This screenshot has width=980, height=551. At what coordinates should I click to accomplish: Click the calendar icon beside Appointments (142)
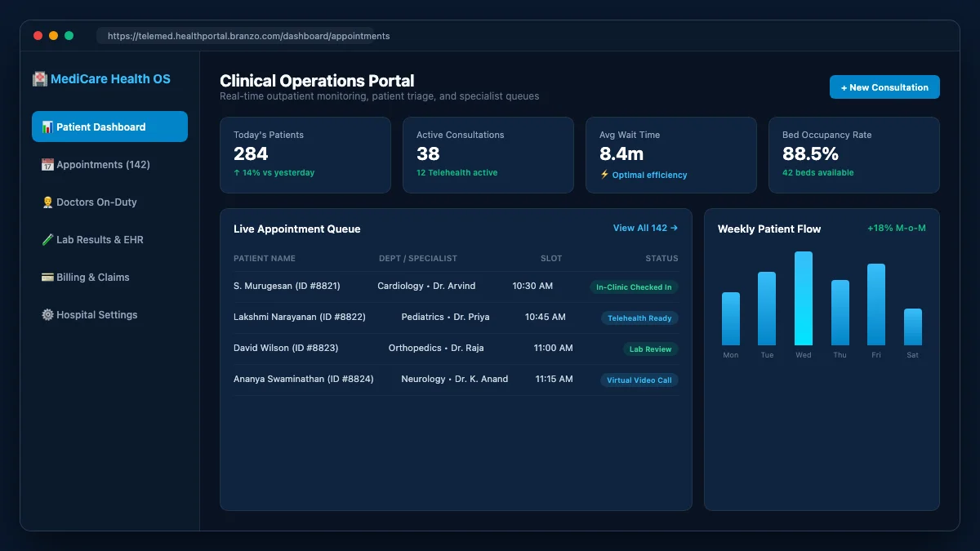pos(47,165)
